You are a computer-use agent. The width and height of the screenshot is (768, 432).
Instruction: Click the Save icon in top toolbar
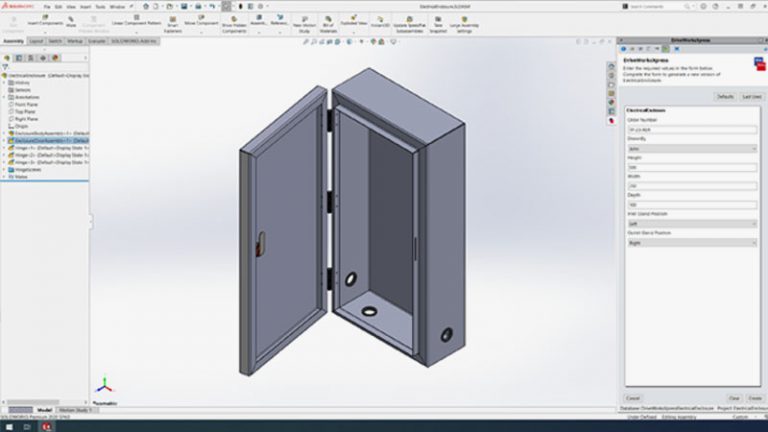click(184, 6)
